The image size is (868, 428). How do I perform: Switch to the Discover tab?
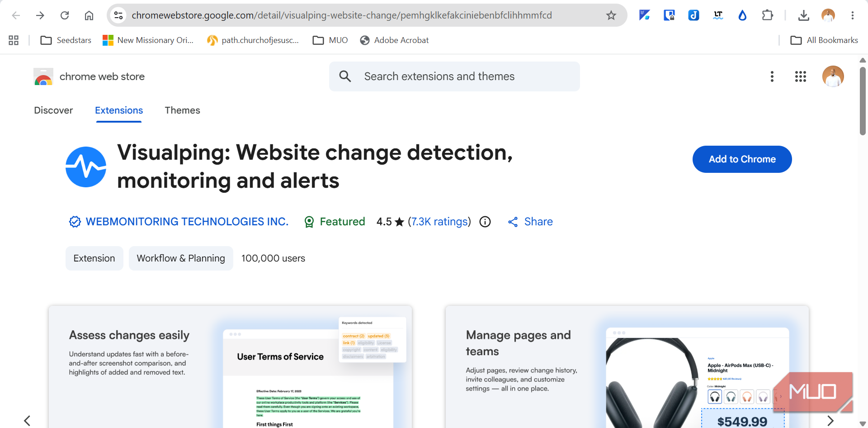pyautogui.click(x=53, y=110)
